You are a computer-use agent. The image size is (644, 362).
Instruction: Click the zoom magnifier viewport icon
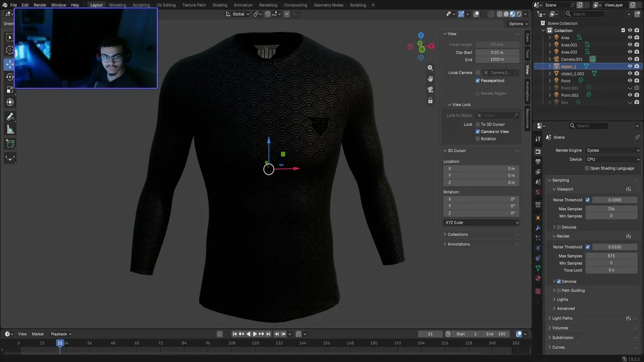point(430,68)
